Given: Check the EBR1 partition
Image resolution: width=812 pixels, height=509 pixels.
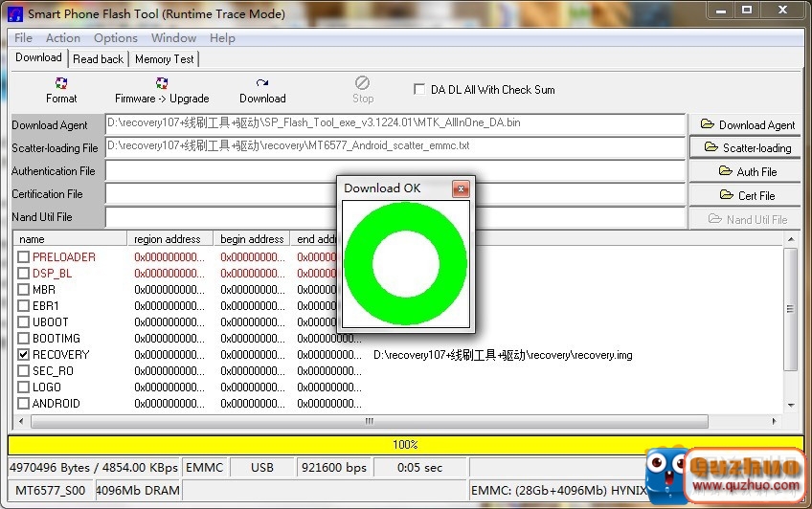Looking at the screenshot, I should (x=23, y=305).
